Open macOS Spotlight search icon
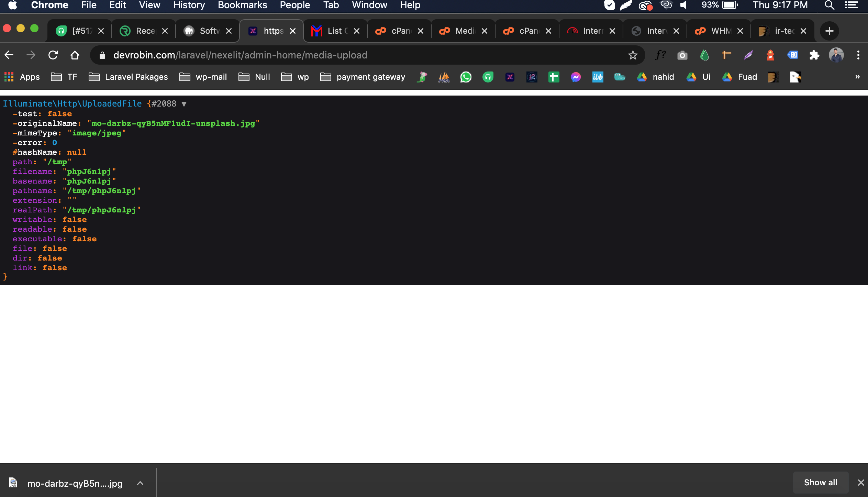 pyautogui.click(x=830, y=5)
